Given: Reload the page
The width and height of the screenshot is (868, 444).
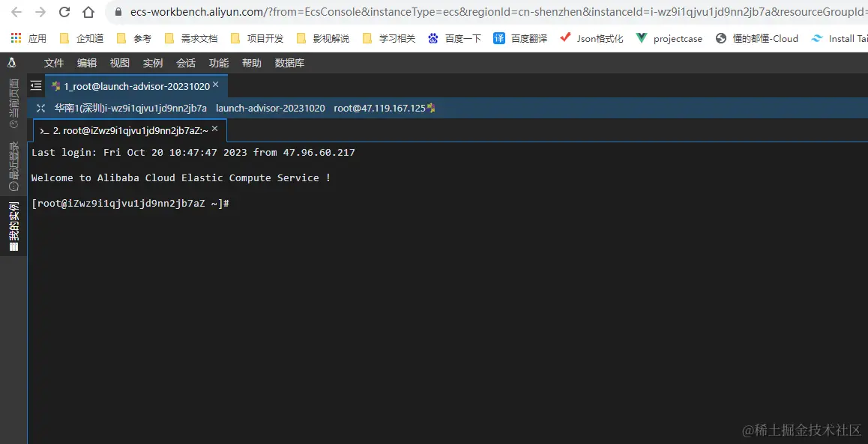Looking at the screenshot, I should [x=64, y=12].
